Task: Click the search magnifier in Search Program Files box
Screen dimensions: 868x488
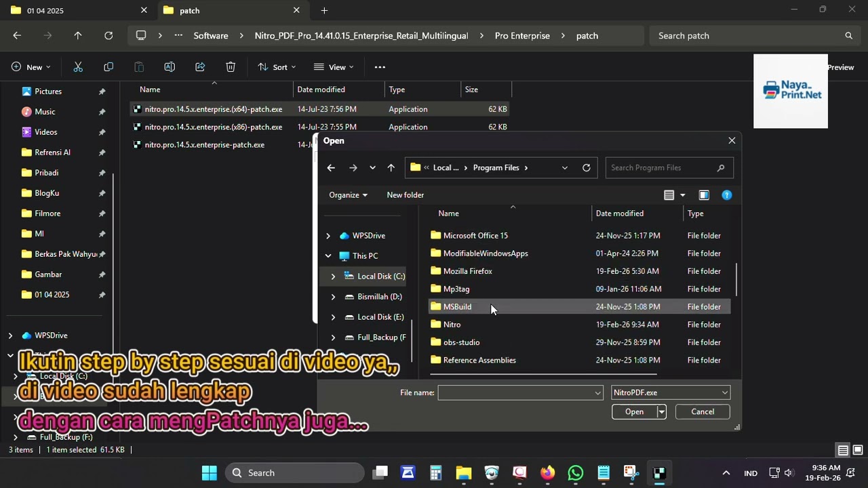Action: click(721, 168)
